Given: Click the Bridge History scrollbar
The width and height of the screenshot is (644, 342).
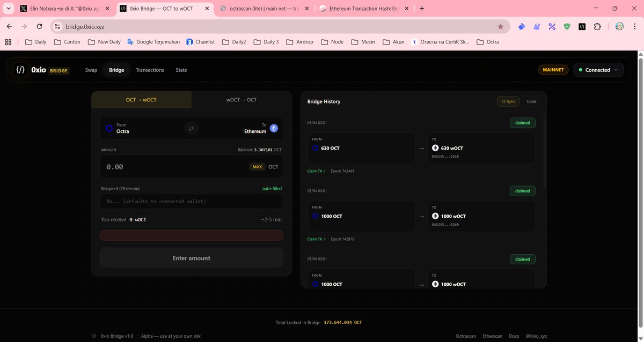Looking at the screenshot, I should pyautogui.click(x=544, y=152).
